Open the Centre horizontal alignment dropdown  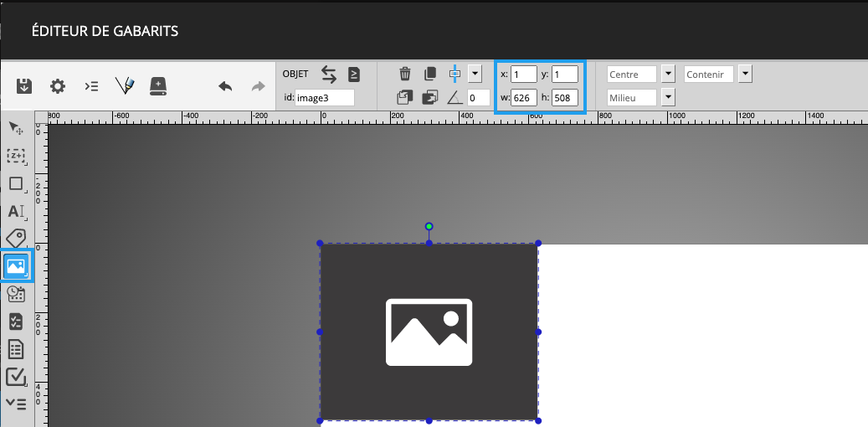tap(668, 74)
